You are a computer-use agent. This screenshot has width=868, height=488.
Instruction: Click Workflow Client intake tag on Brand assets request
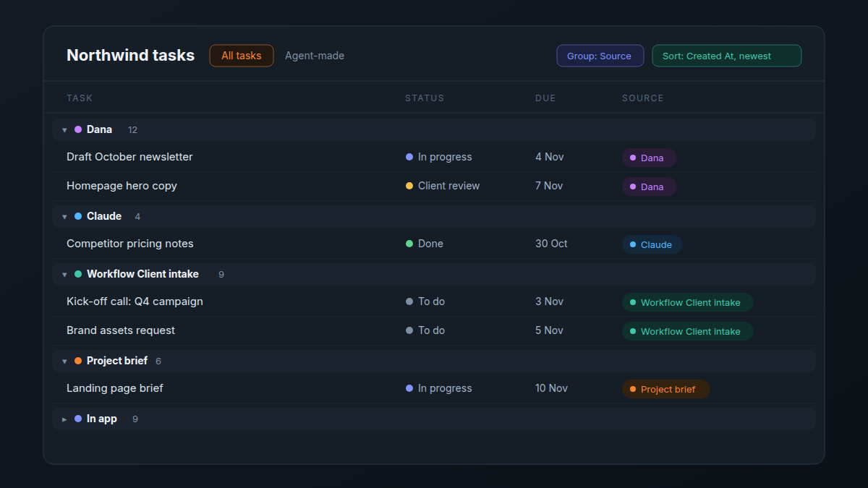[x=688, y=331]
